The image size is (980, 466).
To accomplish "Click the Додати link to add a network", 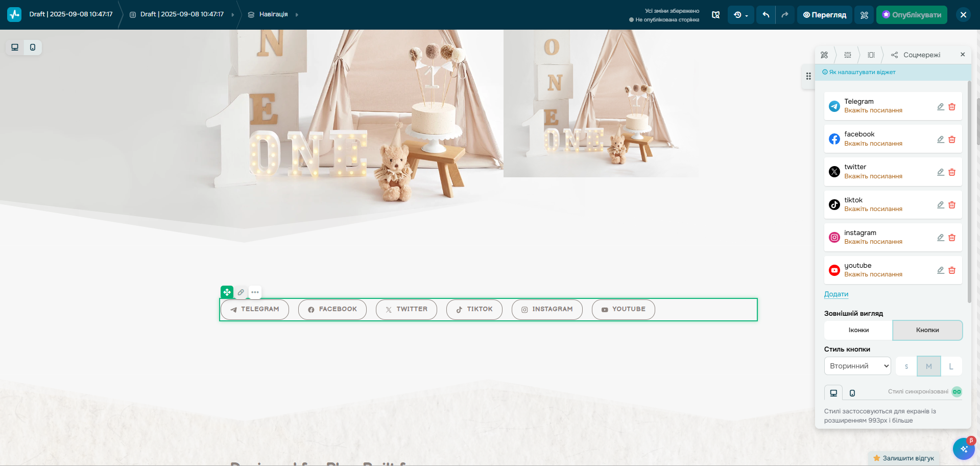I will tap(836, 294).
